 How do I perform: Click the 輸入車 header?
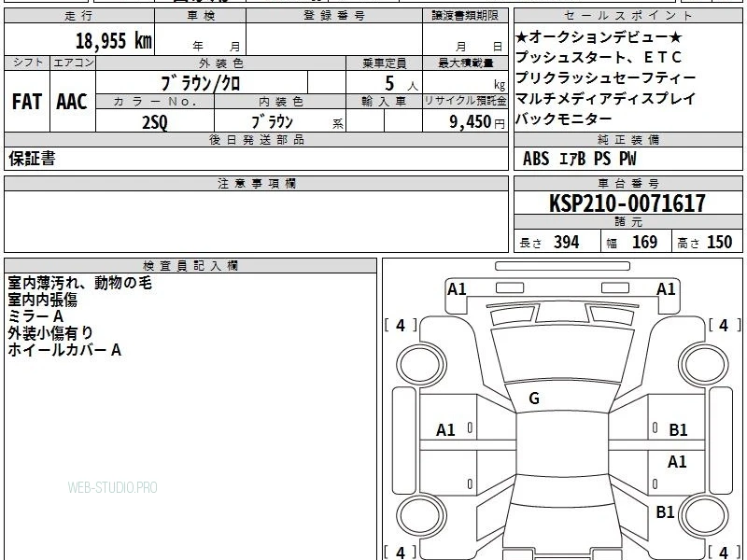click(384, 102)
